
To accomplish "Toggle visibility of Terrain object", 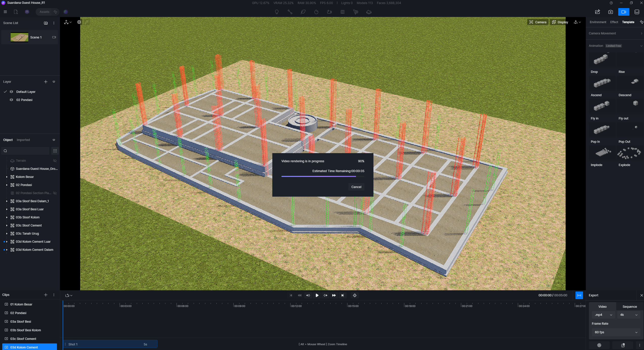I will [x=55, y=161].
